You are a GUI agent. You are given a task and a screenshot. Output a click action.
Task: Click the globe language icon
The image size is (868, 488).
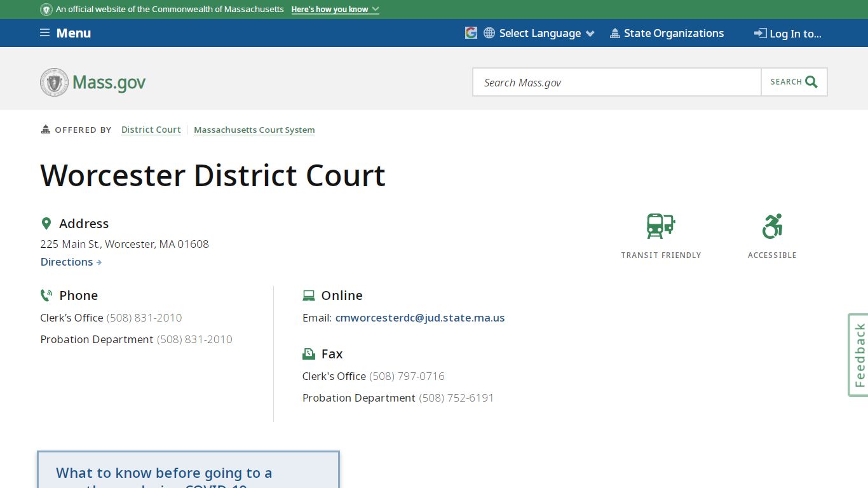489,33
